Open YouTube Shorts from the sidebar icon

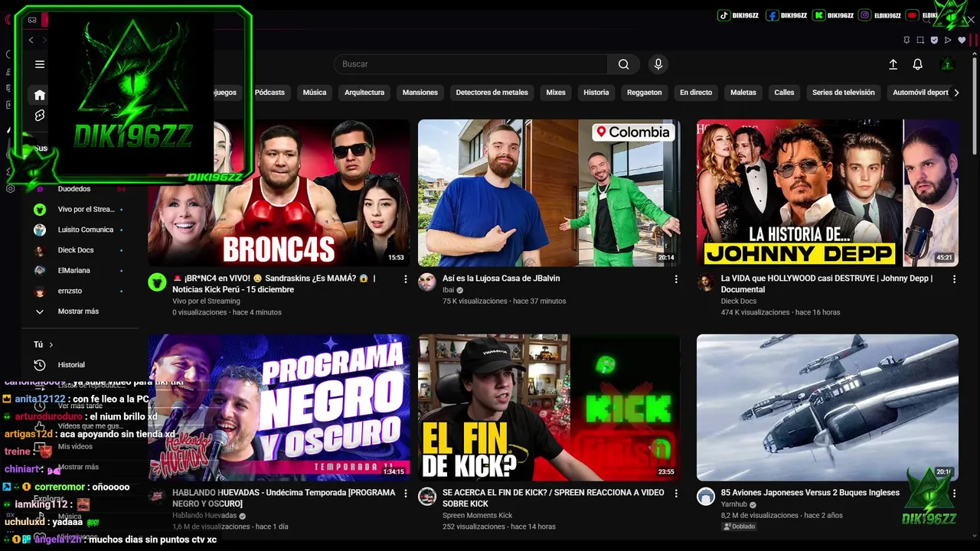pyautogui.click(x=40, y=116)
